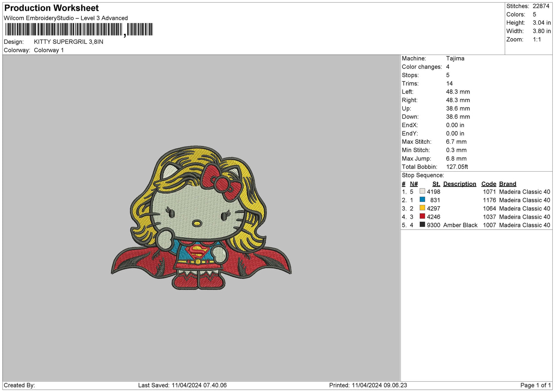Click the Left value 48.3 mm

coord(458,92)
